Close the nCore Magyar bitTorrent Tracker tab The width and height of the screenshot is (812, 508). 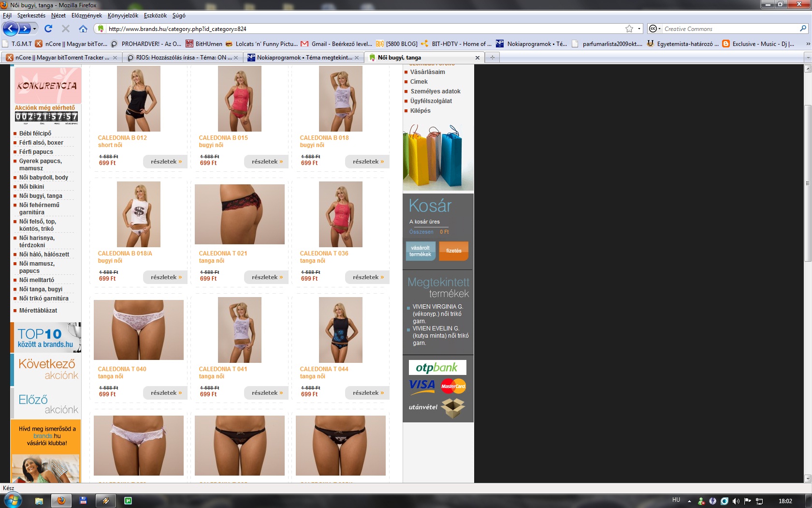(115, 58)
